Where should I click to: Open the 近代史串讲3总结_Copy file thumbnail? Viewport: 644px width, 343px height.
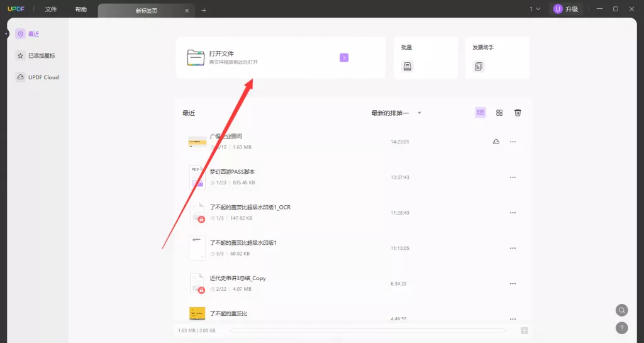point(197,283)
